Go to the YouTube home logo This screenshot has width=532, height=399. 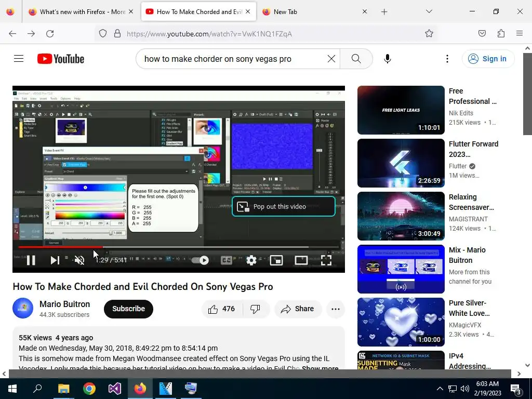click(61, 59)
